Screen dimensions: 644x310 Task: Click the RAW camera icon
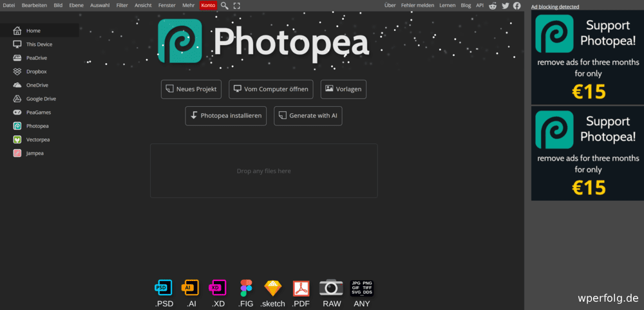331,287
